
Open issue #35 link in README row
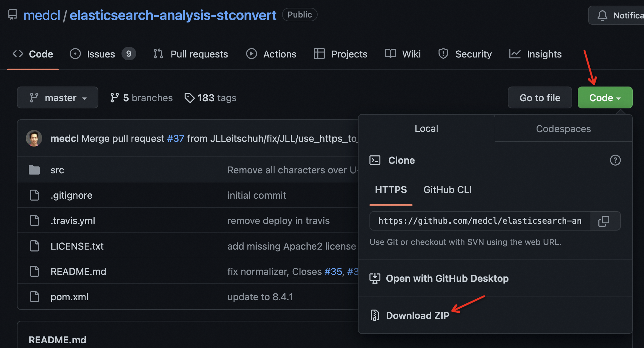tap(333, 271)
